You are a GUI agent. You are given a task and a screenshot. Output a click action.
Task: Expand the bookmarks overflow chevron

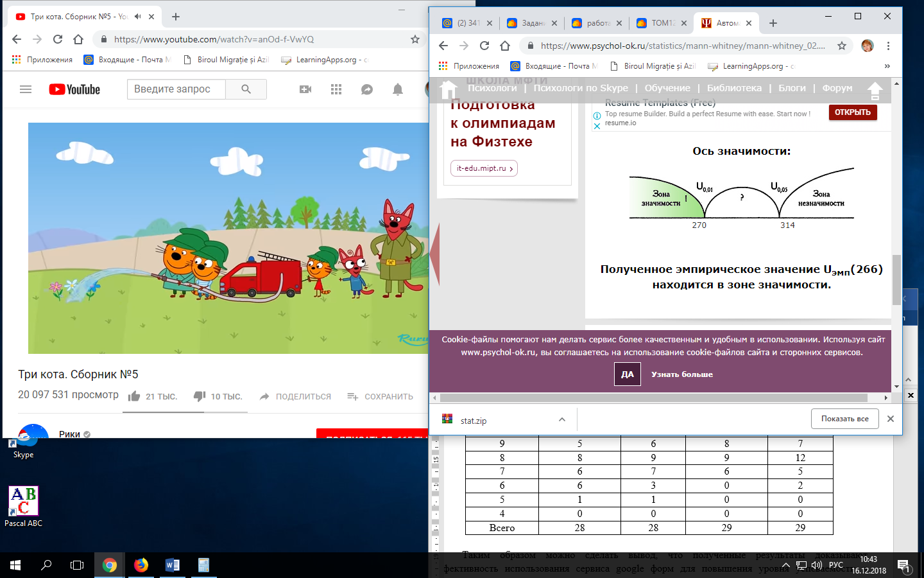pos(887,66)
